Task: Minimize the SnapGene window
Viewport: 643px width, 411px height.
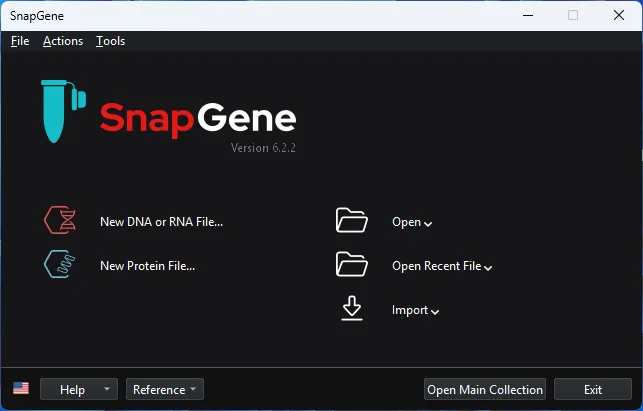Action: tap(528, 16)
